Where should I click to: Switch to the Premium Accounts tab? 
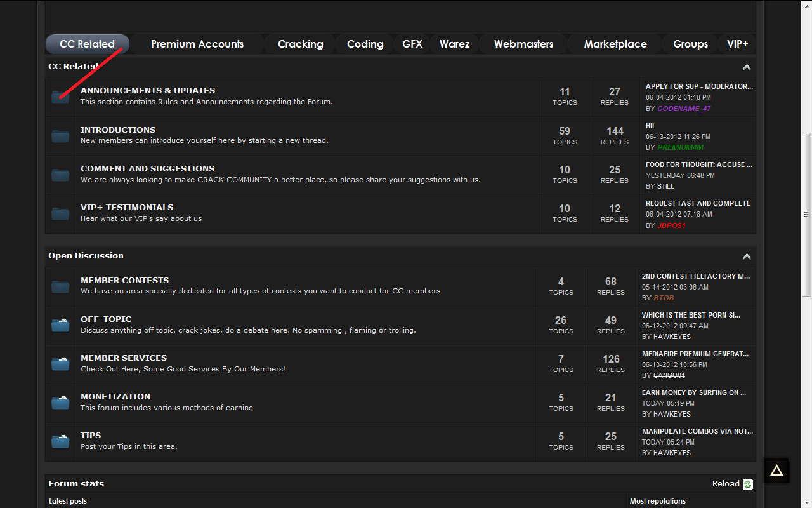coord(197,44)
